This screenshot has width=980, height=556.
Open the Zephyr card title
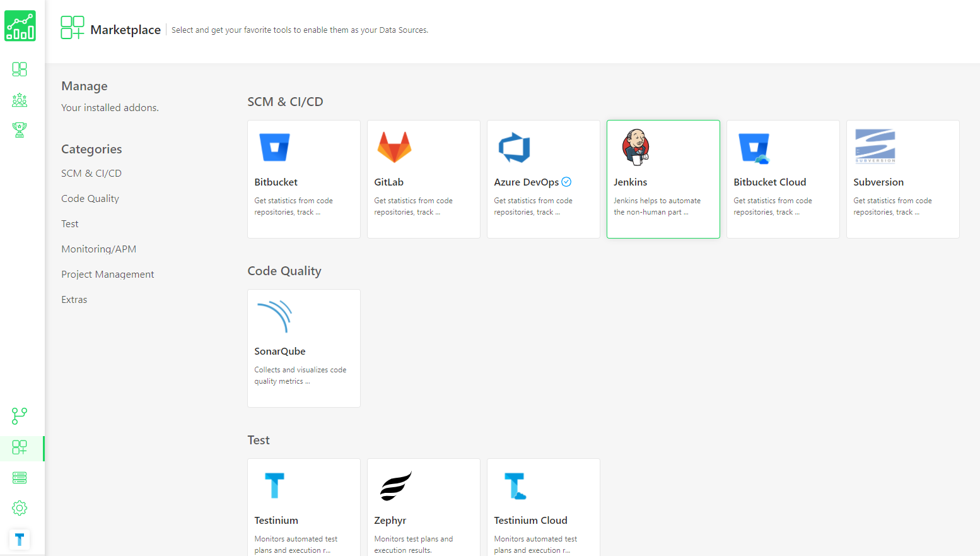tap(390, 520)
